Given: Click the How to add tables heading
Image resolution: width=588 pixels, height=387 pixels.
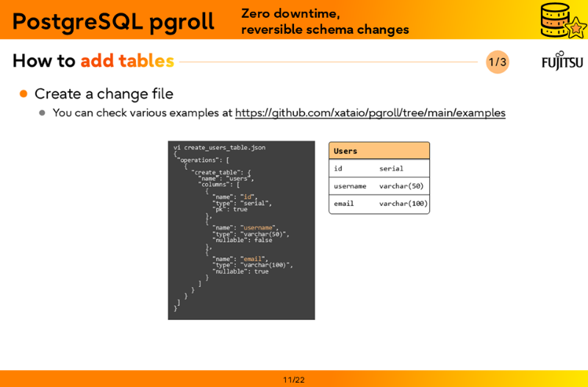Looking at the screenshot, I should (93, 61).
